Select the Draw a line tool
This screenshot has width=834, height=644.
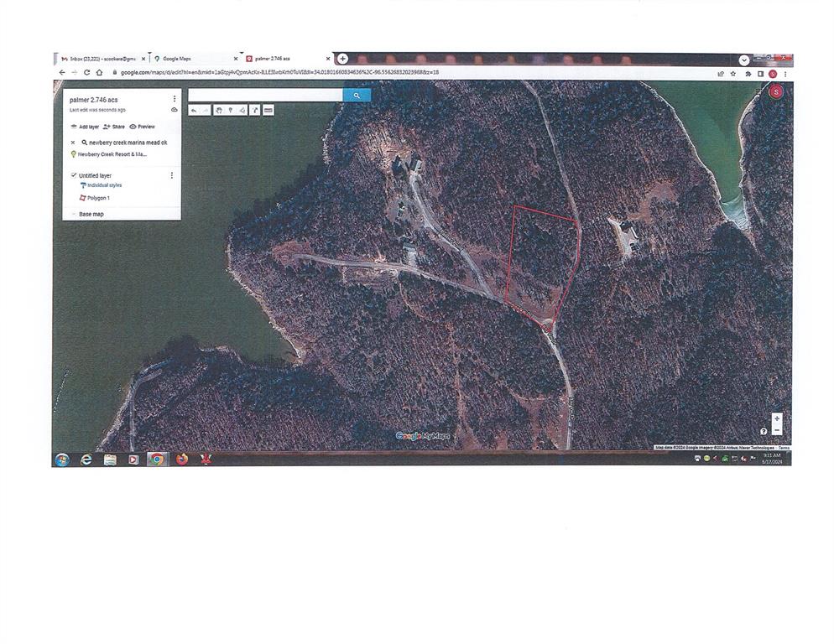pyautogui.click(x=242, y=111)
